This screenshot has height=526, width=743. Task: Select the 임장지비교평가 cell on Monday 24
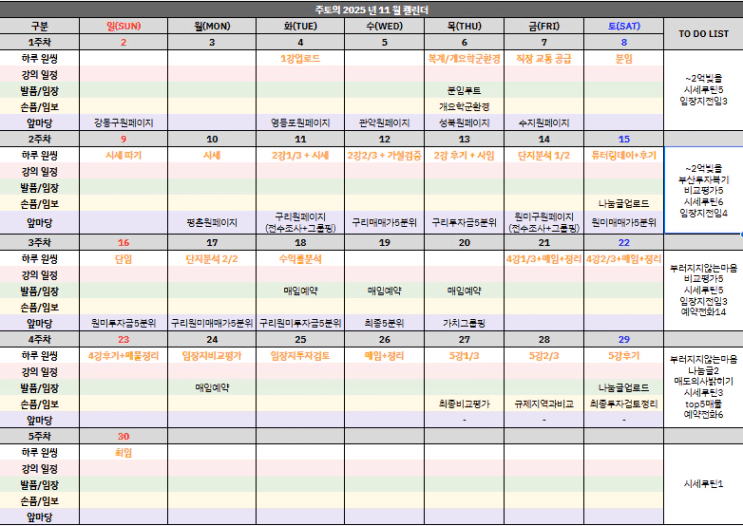[212, 355]
